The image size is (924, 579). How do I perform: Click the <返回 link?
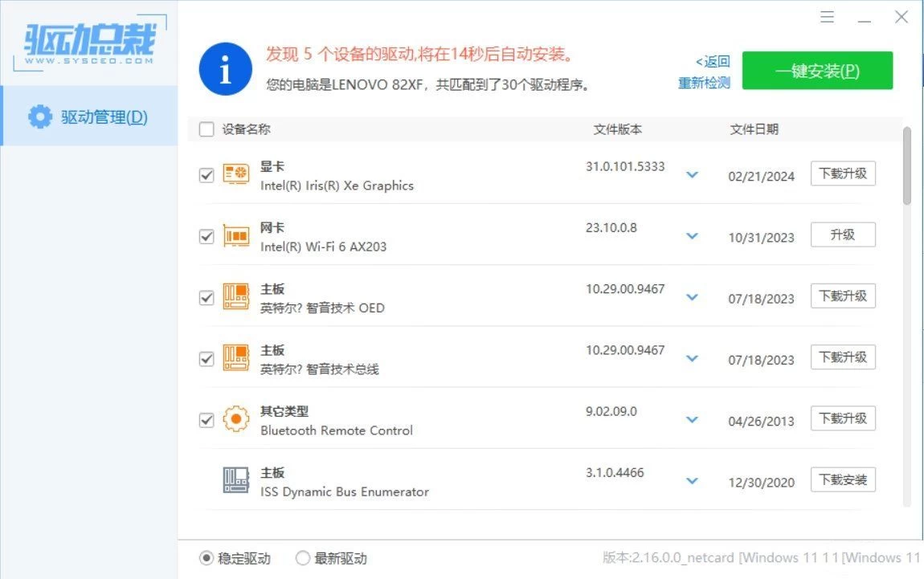click(713, 61)
